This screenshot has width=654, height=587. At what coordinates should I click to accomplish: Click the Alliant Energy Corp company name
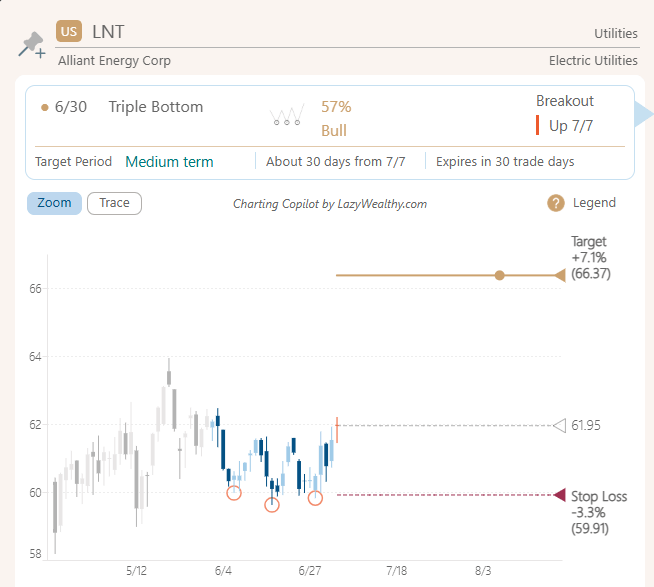click(114, 60)
